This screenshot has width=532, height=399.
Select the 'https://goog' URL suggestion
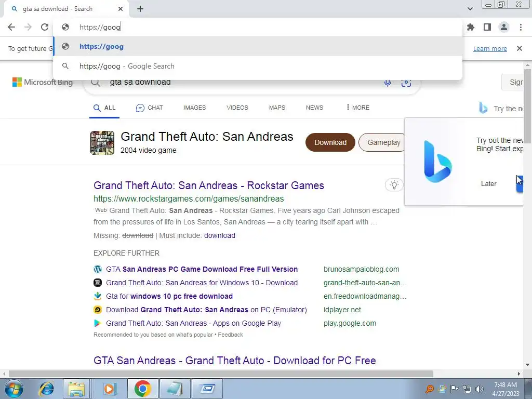258,46
